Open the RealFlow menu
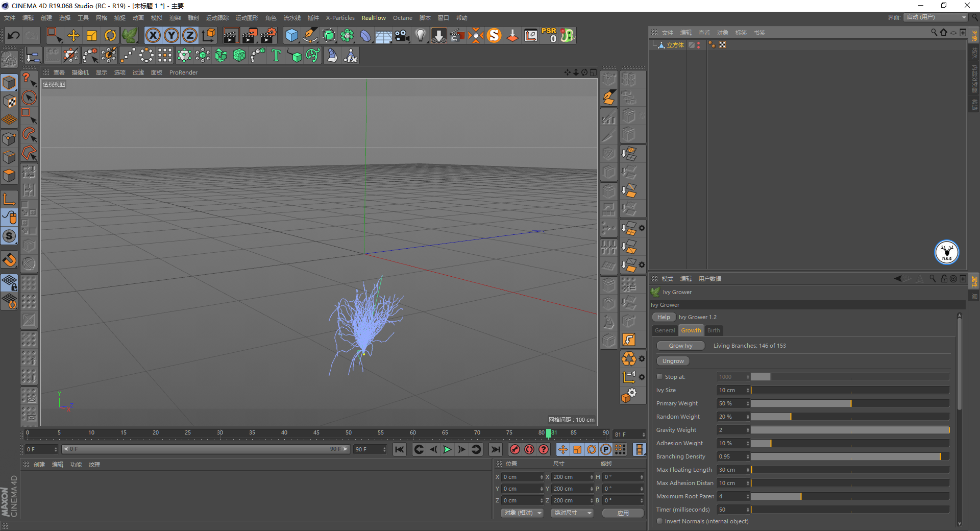Screen dimensions: 980x531 click(x=374, y=18)
